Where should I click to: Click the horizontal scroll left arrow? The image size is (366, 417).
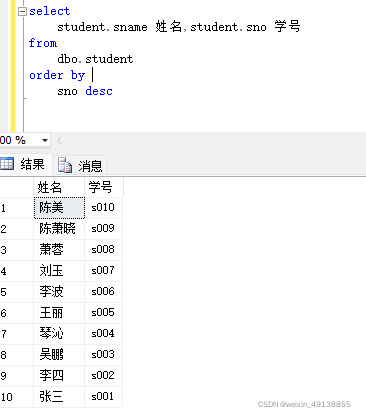click(x=60, y=140)
